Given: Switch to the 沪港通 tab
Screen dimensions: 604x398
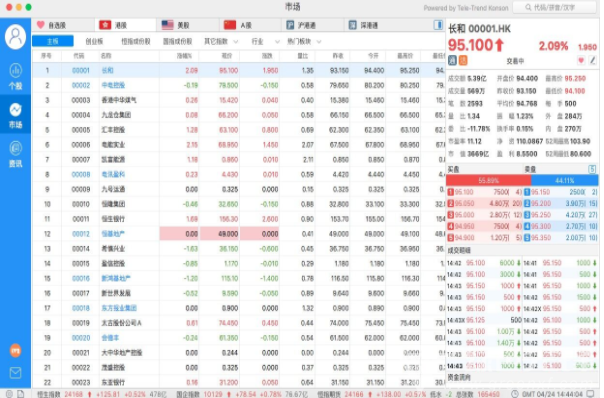Looking at the screenshot, I should pos(313,25).
